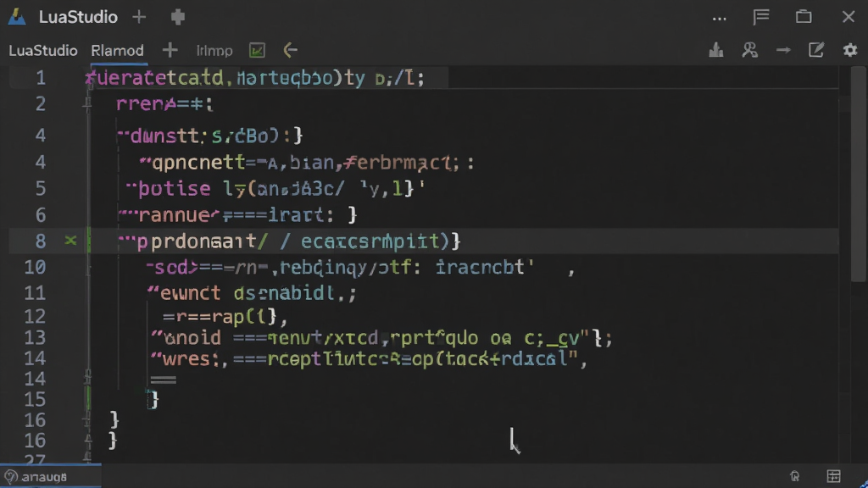Switch to the LuaStudio tab

(x=43, y=50)
